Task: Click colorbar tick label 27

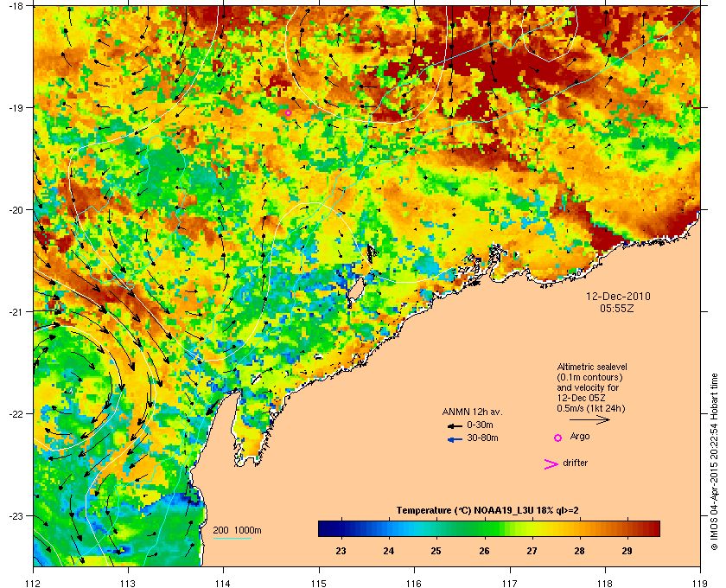Action: tap(532, 551)
